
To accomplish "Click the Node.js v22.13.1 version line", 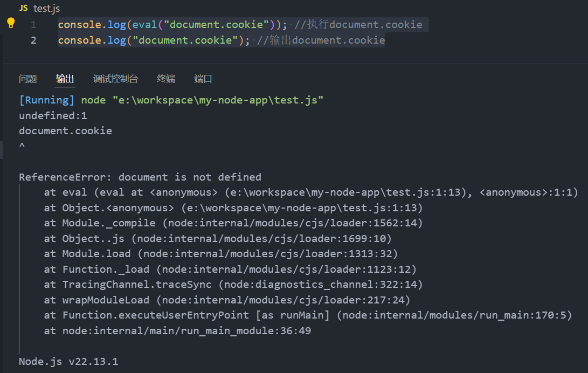I will pyautogui.click(x=68, y=361).
